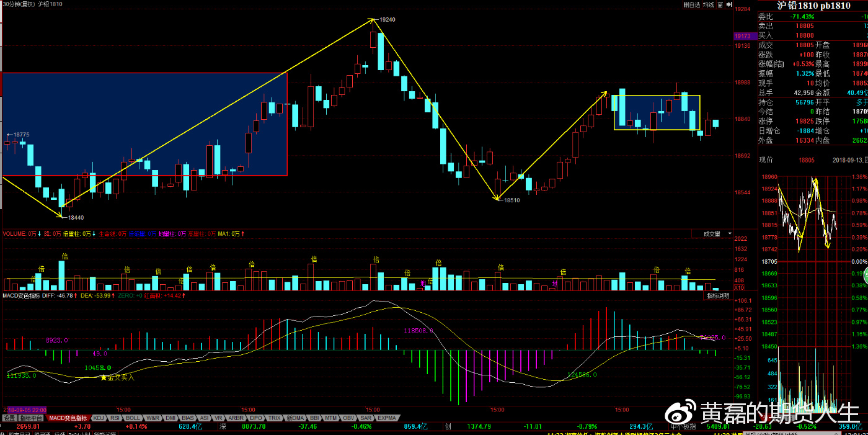Click the 金叉买入 star marker on MACD

[104, 377]
